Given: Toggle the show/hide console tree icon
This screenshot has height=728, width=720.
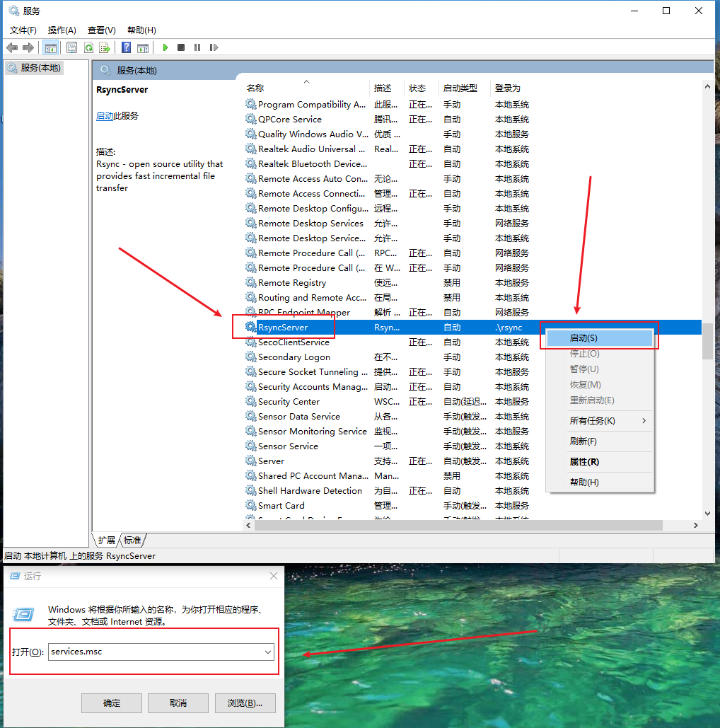Looking at the screenshot, I should click(x=51, y=47).
